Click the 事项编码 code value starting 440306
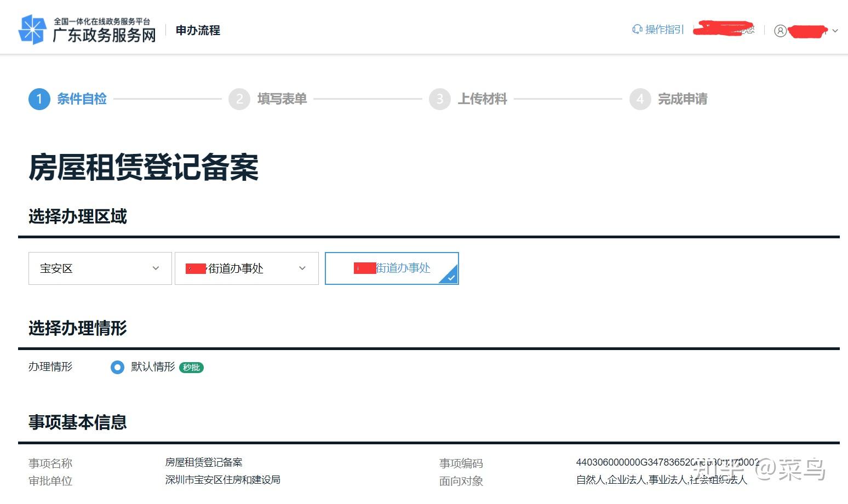The height and width of the screenshot is (504, 848). click(x=668, y=462)
